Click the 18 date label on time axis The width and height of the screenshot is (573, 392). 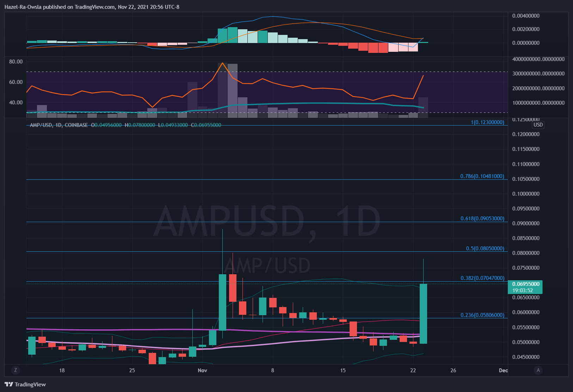tap(62, 370)
